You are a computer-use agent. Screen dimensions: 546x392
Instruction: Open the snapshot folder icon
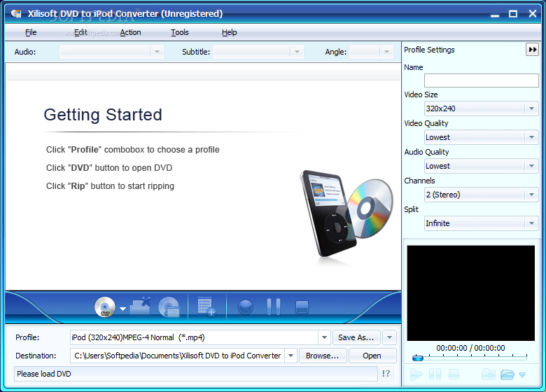(507, 374)
